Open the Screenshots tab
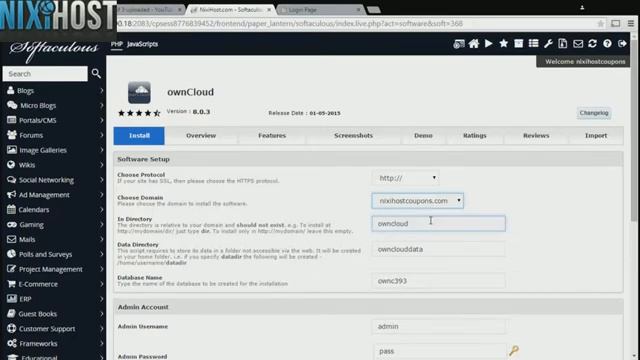Screen dimensions: 640x360 tap(353, 136)
